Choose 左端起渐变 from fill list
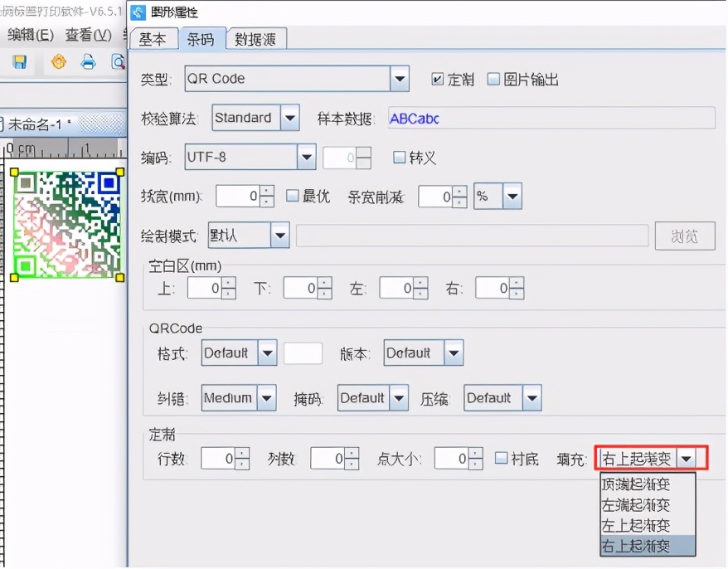The height and width of the screenshot is (569, 728). (x=648, y=505)
